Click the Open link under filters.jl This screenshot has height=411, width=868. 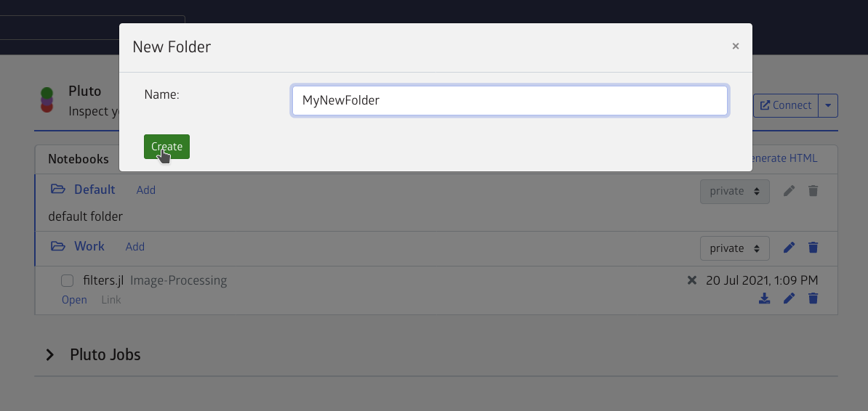(x=74, y=300)
